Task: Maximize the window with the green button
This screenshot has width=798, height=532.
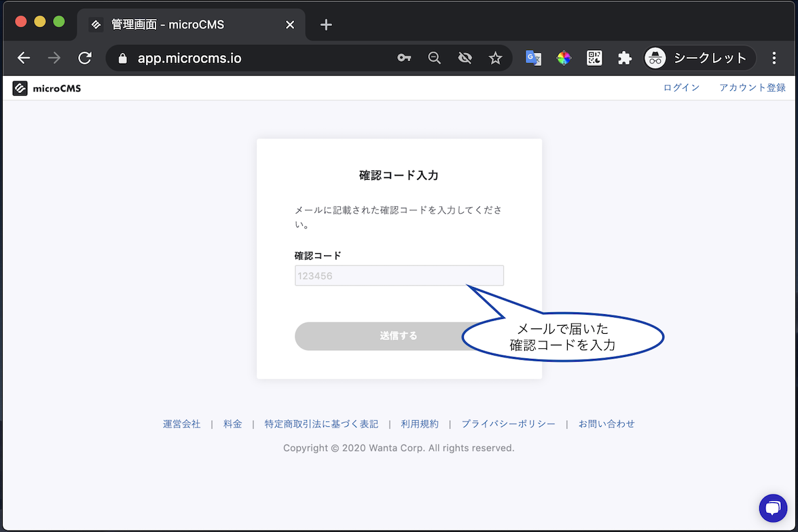Action: coord(59,21)
